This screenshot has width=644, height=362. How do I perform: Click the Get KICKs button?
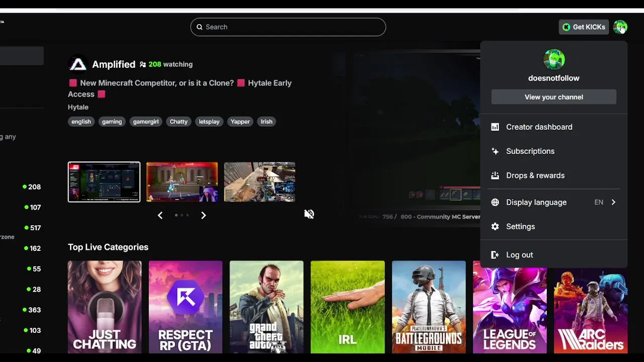click(584, 27)
